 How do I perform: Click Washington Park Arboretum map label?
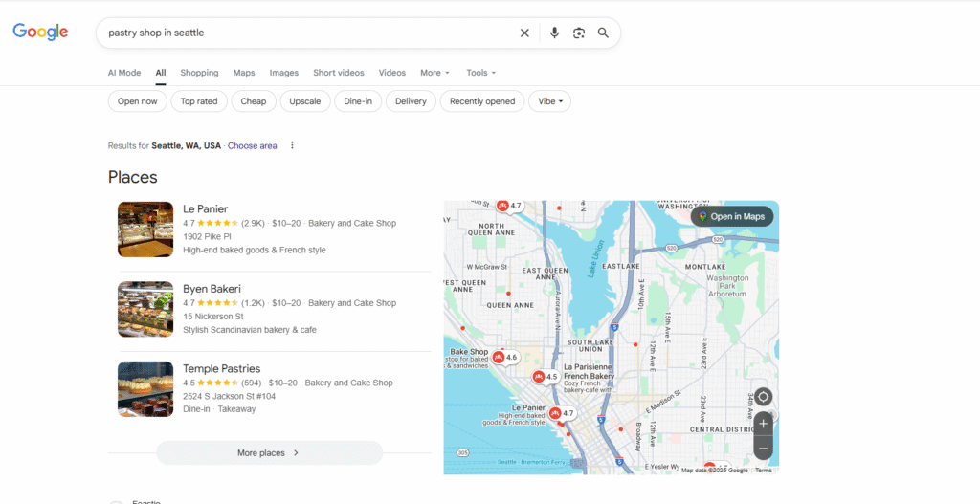[727, 285]
